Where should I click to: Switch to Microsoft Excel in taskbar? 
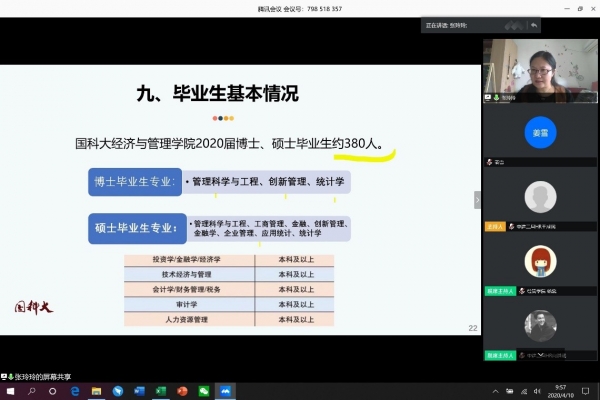point(161,391)
